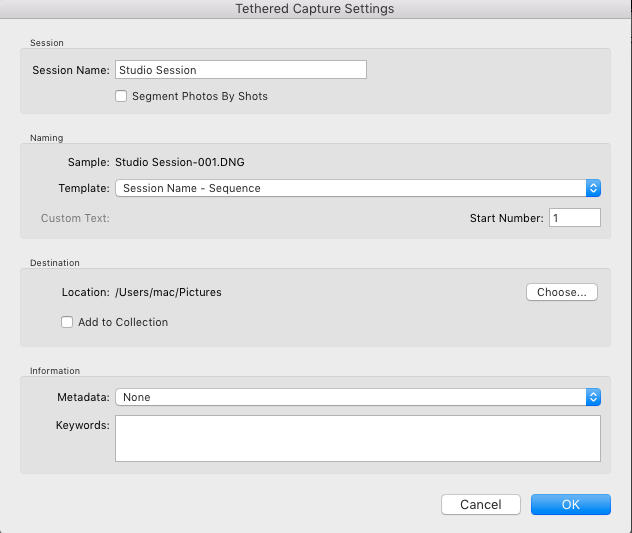
Task: Click the Start Number input field
Action: click(x=574, y=218)
